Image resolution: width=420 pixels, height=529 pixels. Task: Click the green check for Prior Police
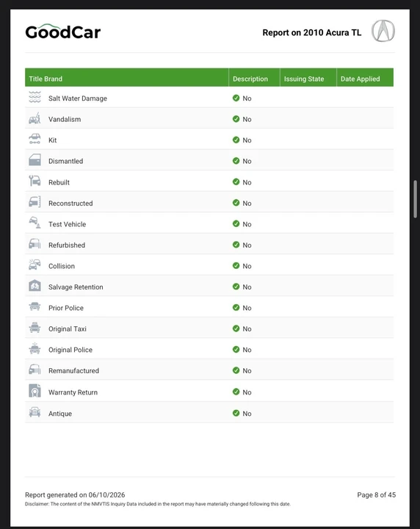click(x=236, y=307)
